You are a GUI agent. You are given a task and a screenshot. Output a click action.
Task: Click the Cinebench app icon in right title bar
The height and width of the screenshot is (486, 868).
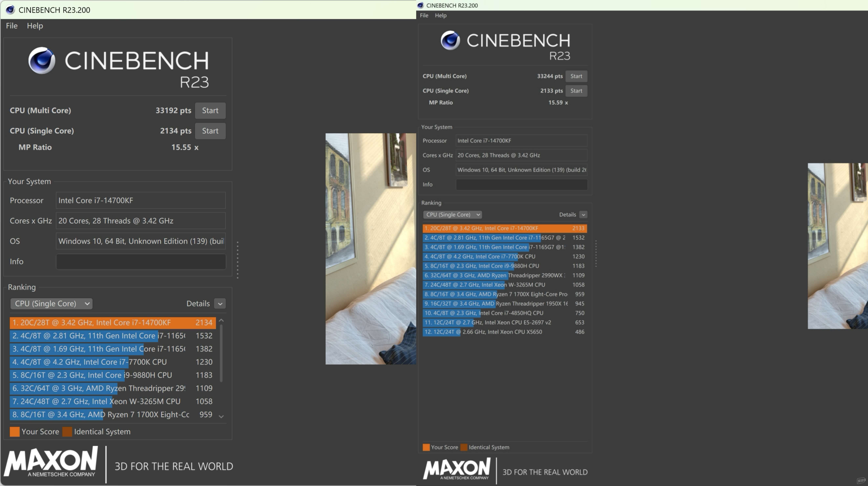pyautogui.click(x=420, y=5)
